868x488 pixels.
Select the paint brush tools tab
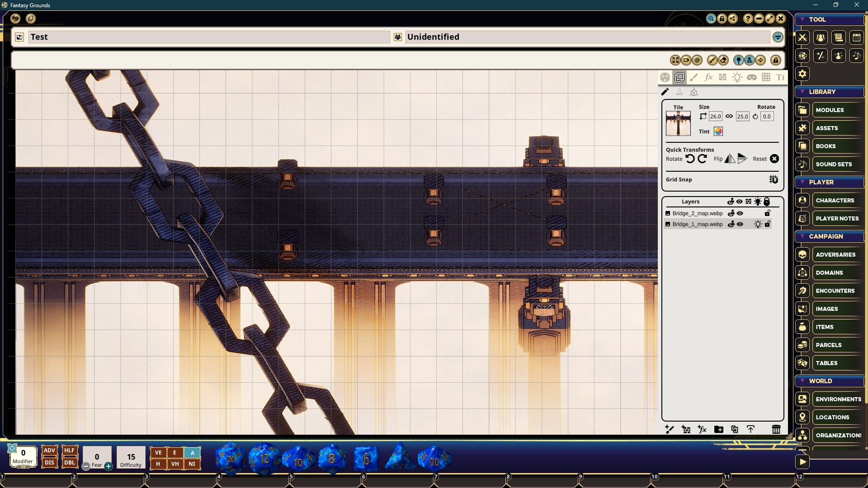pyautogui.click(x=694, y=77)
